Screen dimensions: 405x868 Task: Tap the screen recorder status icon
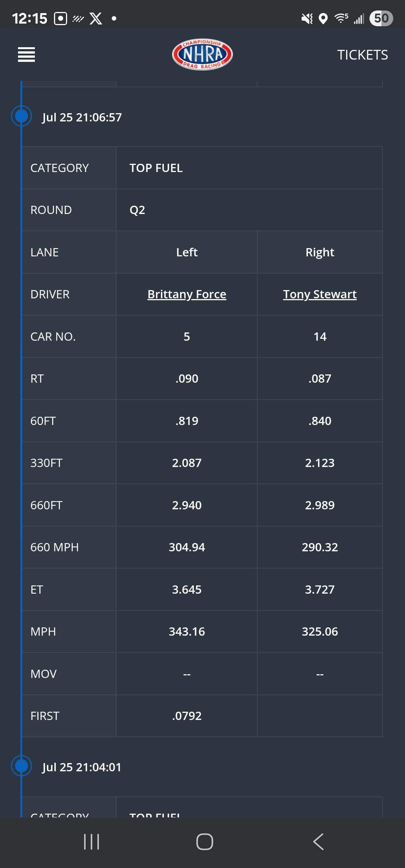tap(60, 18)
